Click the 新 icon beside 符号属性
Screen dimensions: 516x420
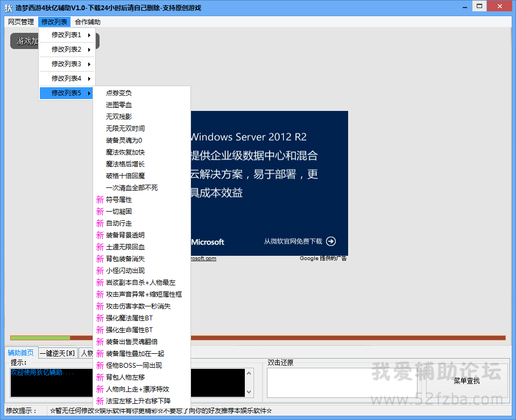(100, 200)
